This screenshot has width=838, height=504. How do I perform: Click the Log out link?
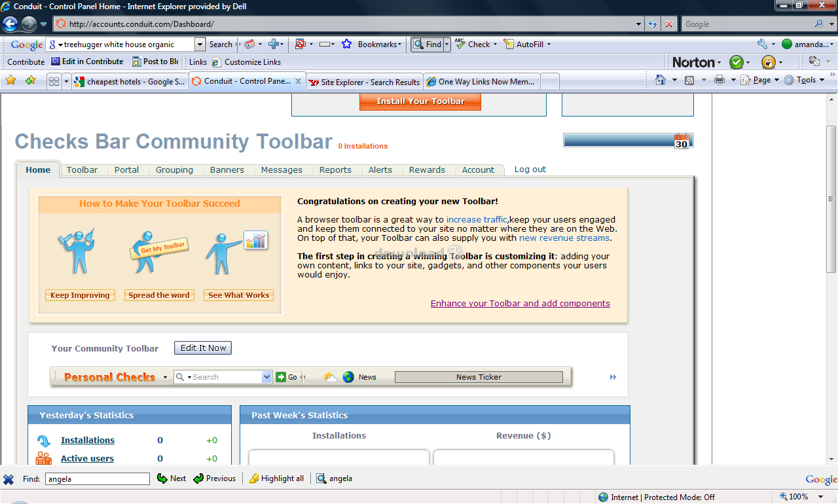530,169
